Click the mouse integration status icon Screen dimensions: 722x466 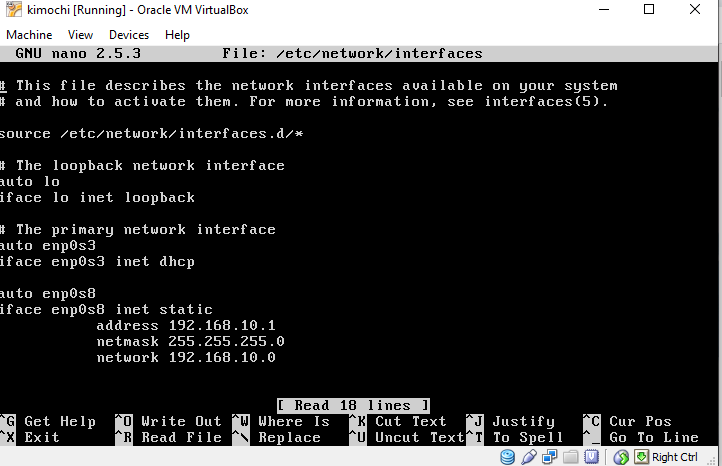tap(621, 457)
